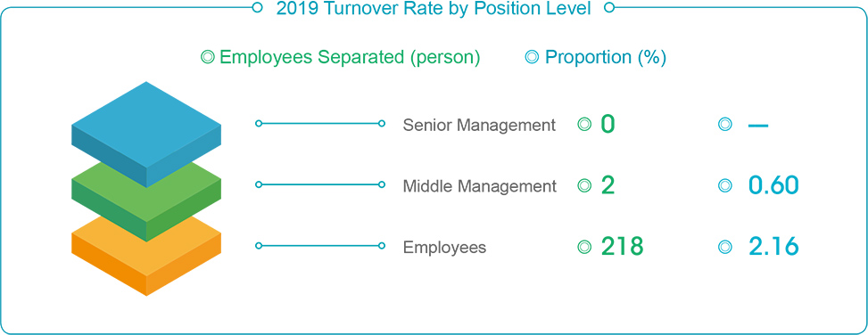
Task: Click blue bullet next to 2.16
Action: pyautogui.click(x=724, y=247)
